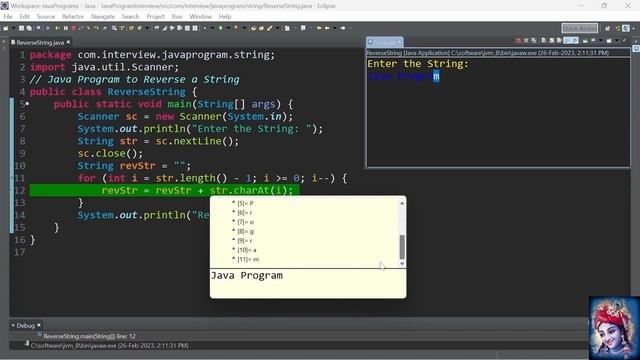Select the '[8]= g' entry in popup

[245, 231]
